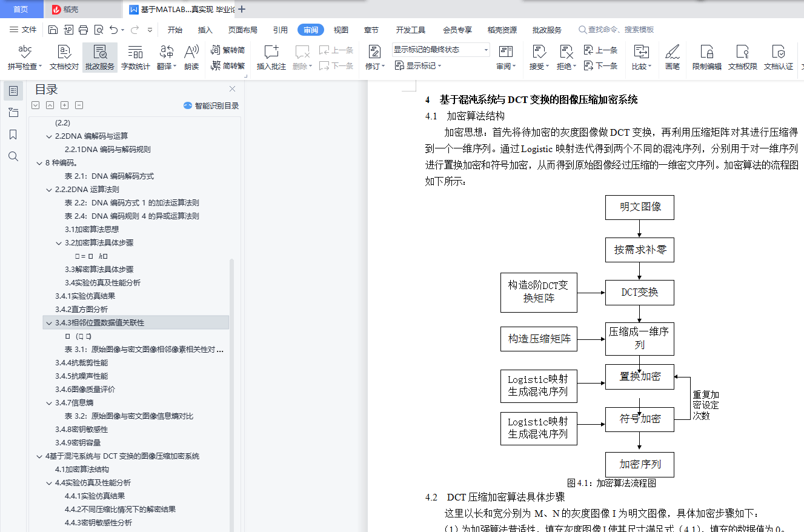Screen dimensions: 804x532
Task: Open the bookmark sidebar icon
Action: 13,135
